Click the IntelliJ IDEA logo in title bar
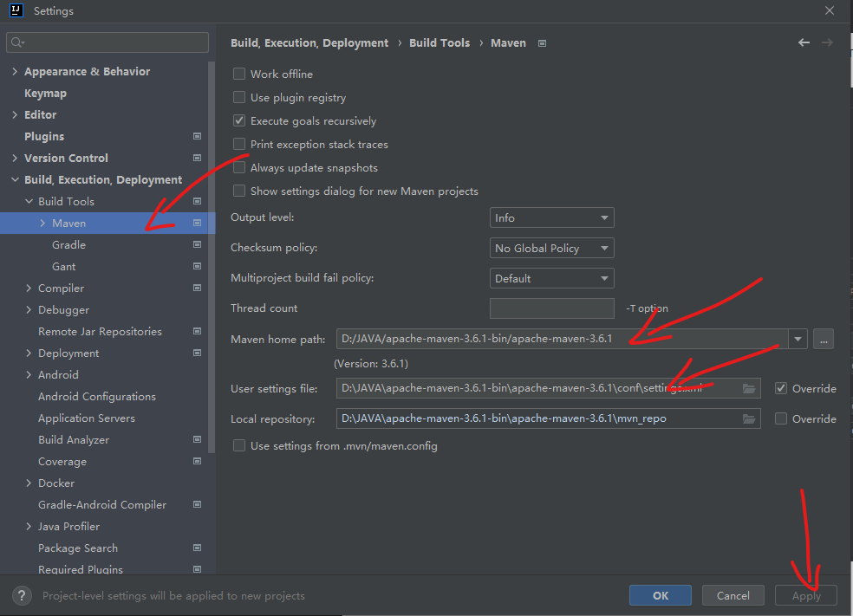Screen dimensions: 853x616 pyautogui.click(x=16, y=10)
